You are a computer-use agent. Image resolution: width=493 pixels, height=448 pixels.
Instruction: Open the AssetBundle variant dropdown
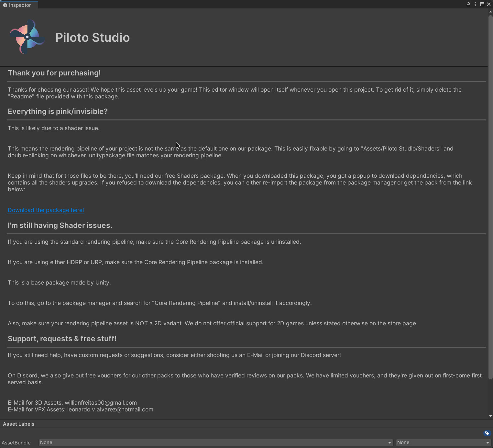coord(443,442)
